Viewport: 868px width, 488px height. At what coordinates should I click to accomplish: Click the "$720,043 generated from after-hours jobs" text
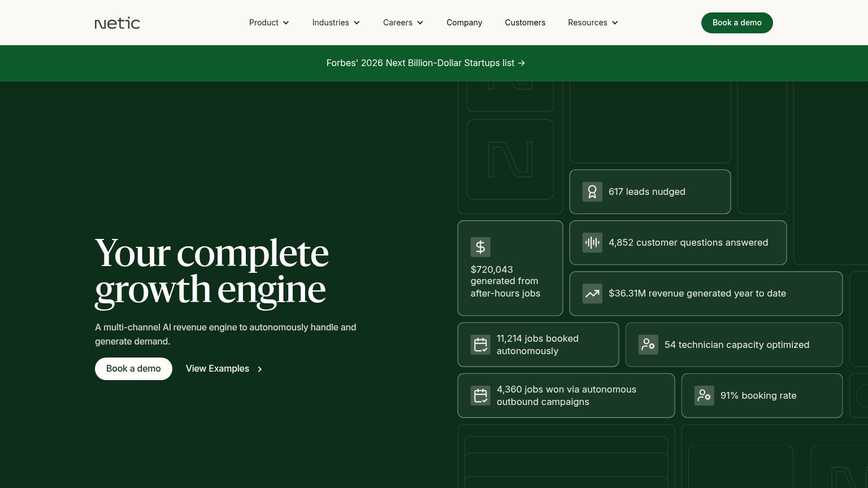(x=505, y=281)
